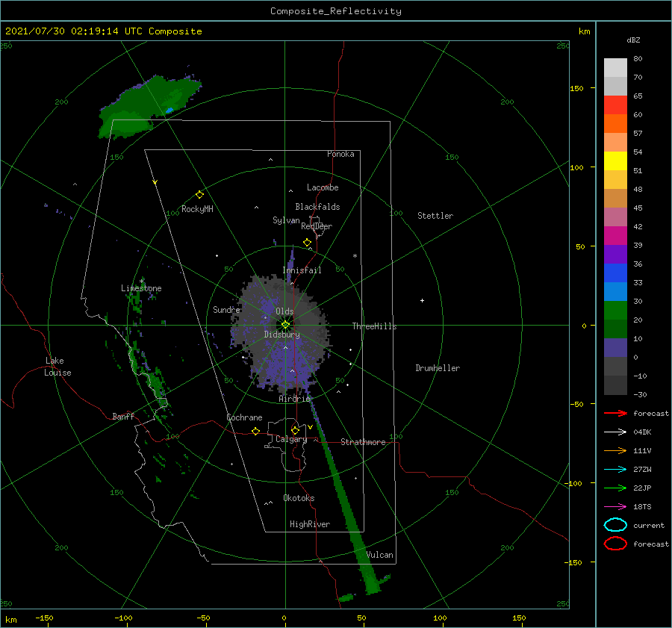Click the cyan current ellipse legend icon
This screenshot has width=672, height=628.
615,525
